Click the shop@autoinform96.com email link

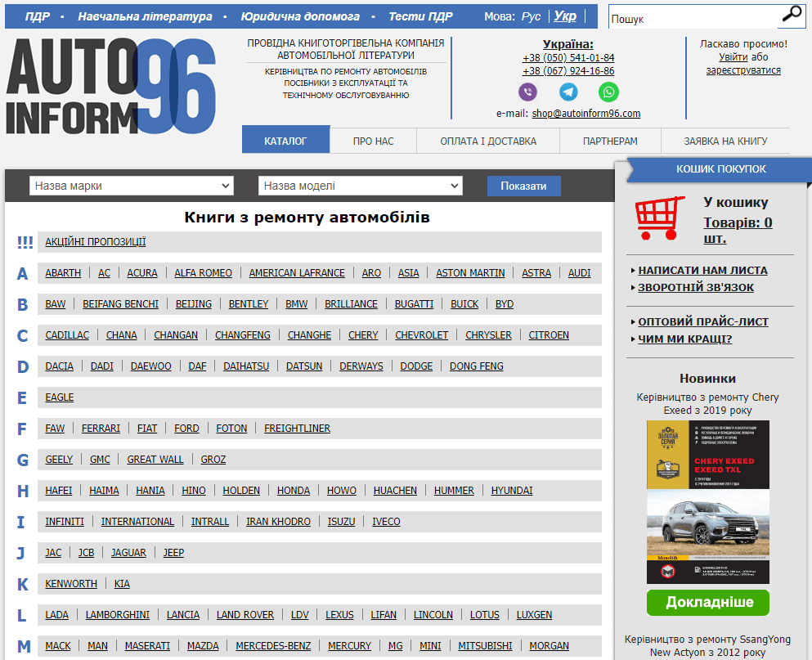[x=586, y=114]
